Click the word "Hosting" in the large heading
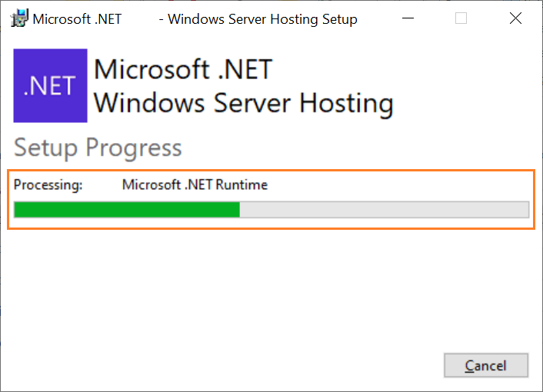The width and height of the screenshot is (543, 392). tap(347, 104)
